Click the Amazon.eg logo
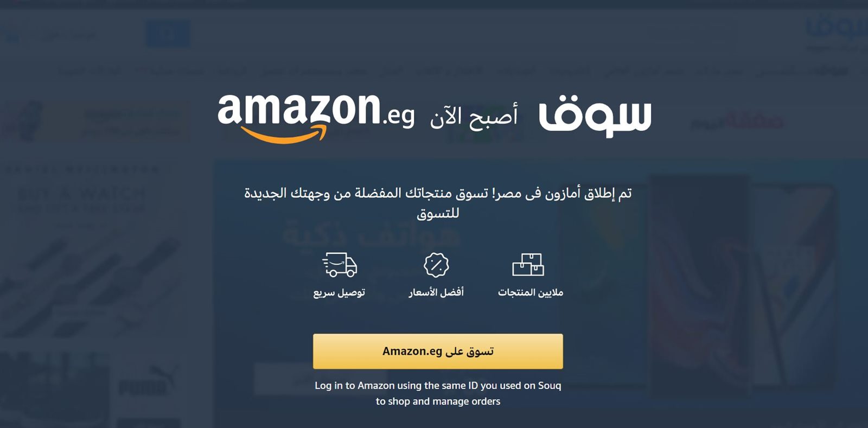 (316, 118)
